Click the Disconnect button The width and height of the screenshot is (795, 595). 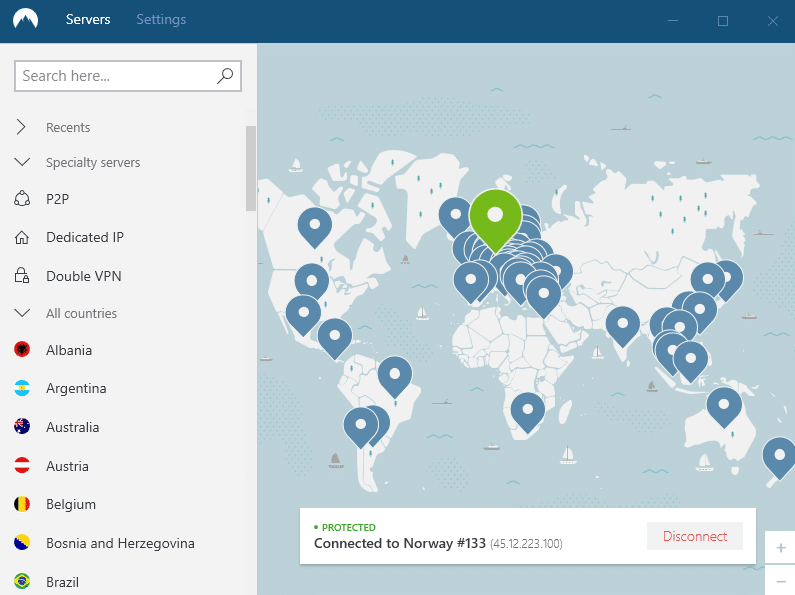(695, 536)
